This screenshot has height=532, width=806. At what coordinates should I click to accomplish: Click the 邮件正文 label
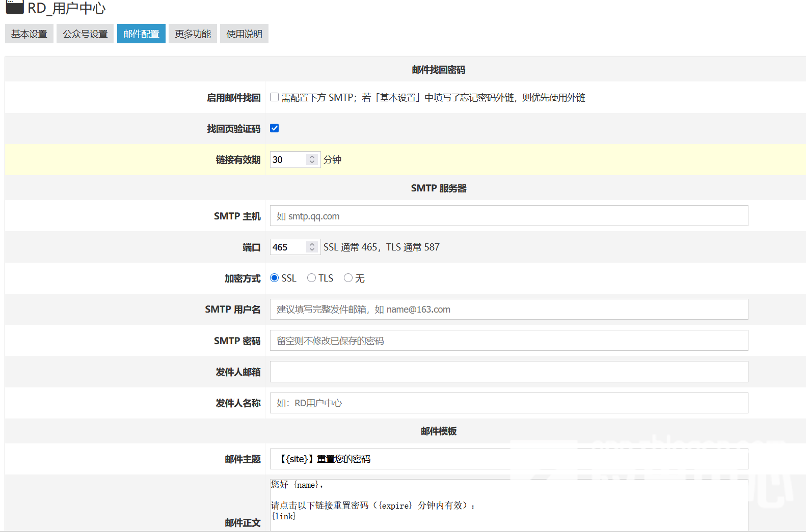(x=243, y=523)
